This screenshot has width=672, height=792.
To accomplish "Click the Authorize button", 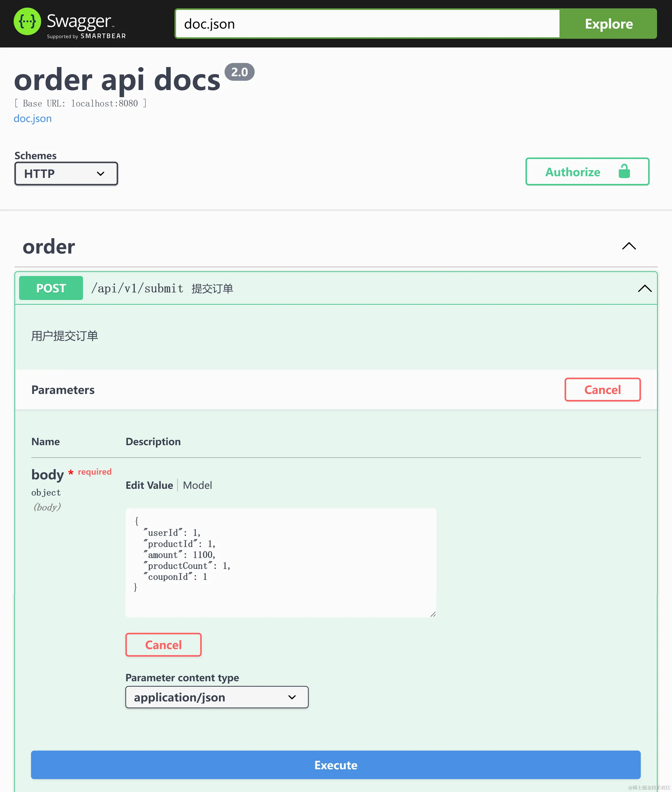I will pos(573,172).
